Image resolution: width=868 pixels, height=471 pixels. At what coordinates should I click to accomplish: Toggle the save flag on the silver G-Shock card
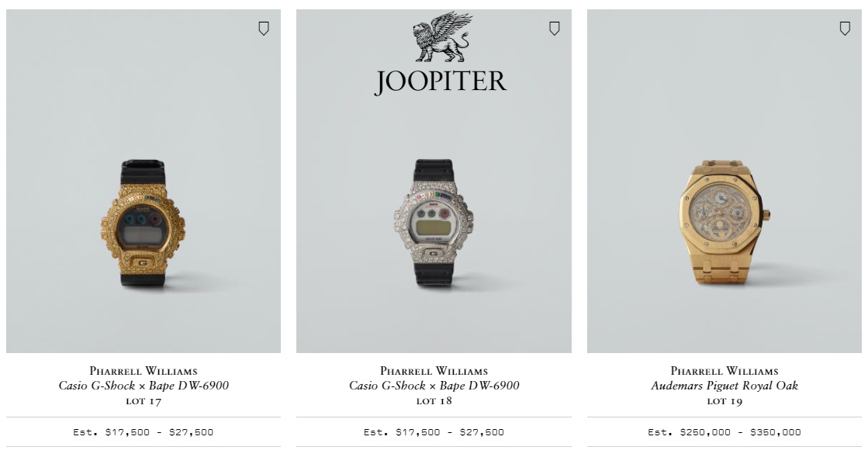[555, 29]
